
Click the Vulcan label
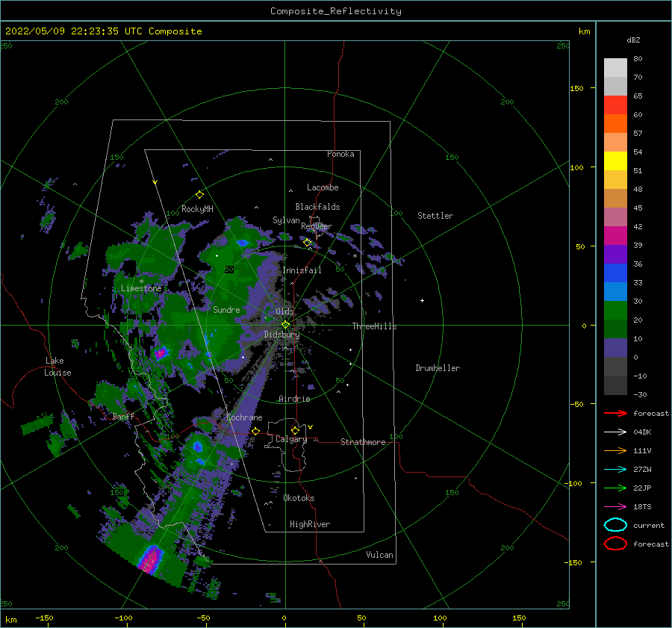(x=379, y=555)
